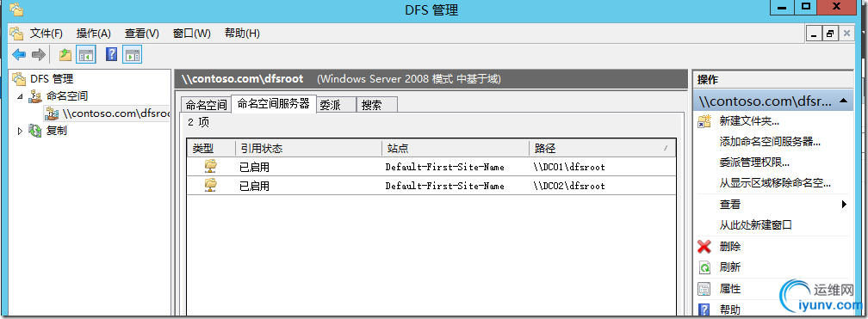The image size is (868, 319).
Task: Click 从此处新建窗口 action
Action: 756,225
